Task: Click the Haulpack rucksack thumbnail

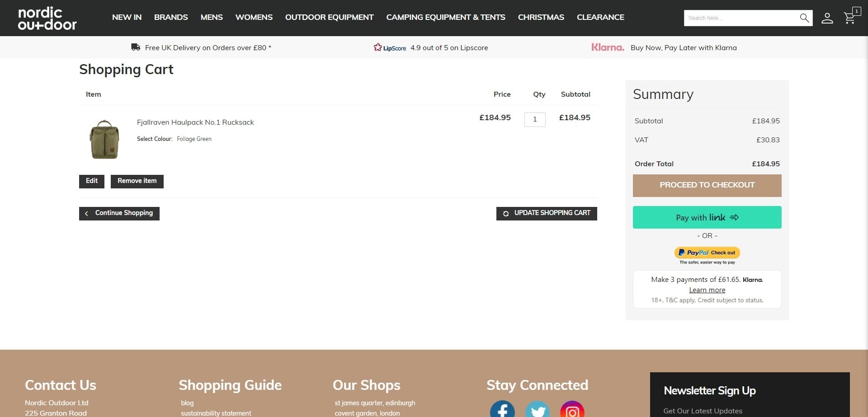Action: pyautogui.click(x=104, y=140)
